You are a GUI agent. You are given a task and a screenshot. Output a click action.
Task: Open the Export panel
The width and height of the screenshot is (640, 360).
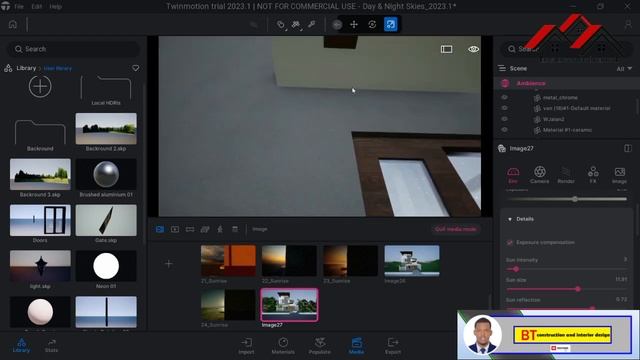(x=393, y=346)
